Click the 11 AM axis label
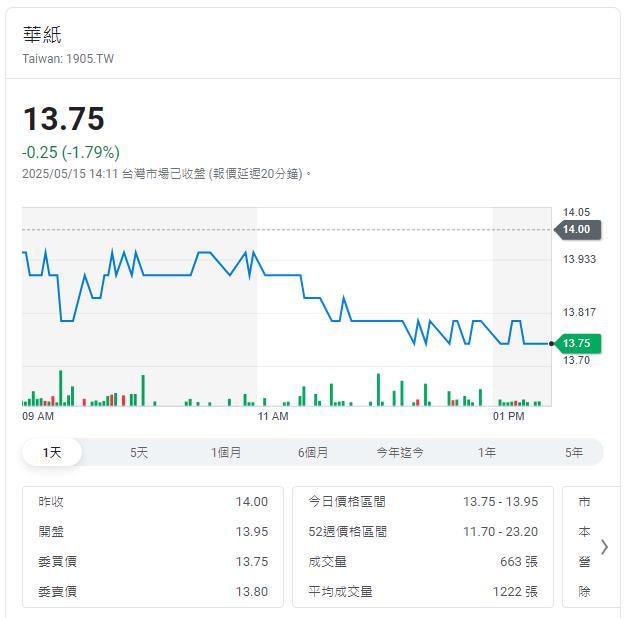The image size is (634, 618). click(273, 416)
